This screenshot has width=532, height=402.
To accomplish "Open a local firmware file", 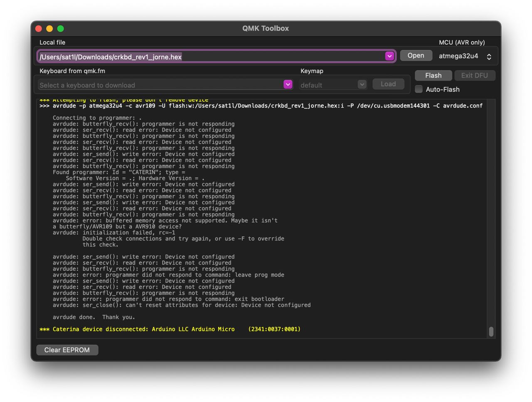I will (416, 56).
